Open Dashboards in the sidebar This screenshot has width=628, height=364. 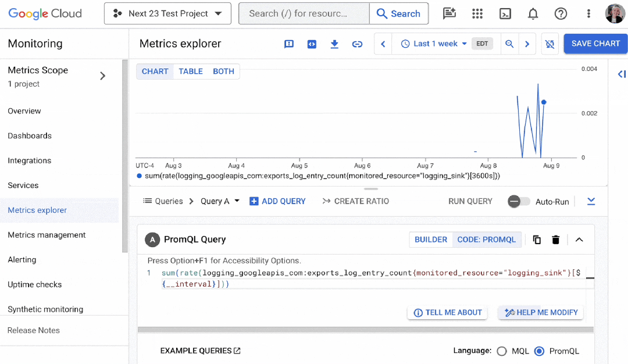tap(30, 135)
